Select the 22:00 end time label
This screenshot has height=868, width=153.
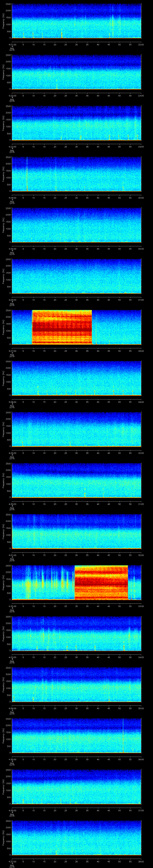141,44
